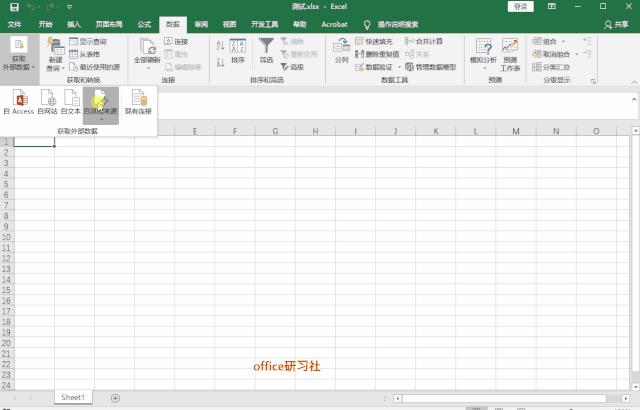Add a new sheet with the plus button
640x410 pixels.
(x=115, y=398)
